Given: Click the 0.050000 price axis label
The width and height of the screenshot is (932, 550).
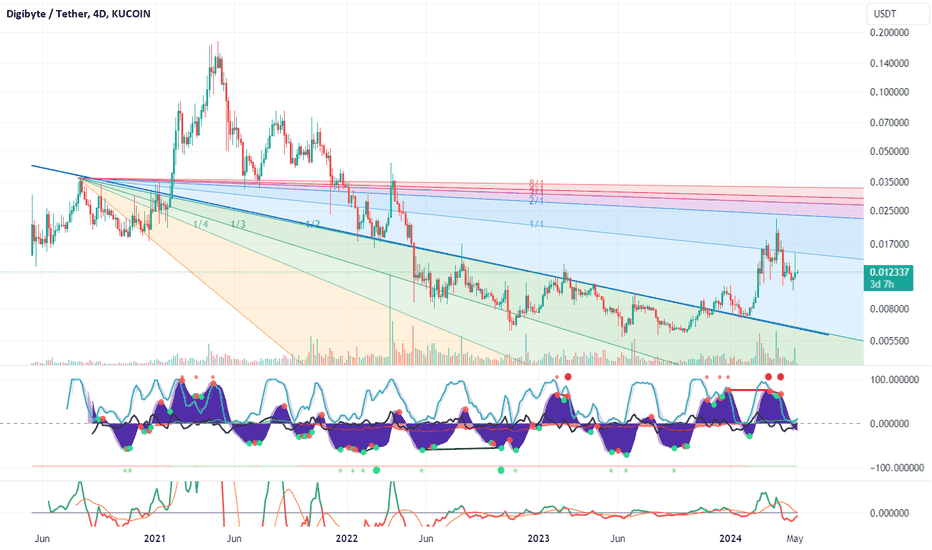Looking at the screenshot, I should [889, 152].
